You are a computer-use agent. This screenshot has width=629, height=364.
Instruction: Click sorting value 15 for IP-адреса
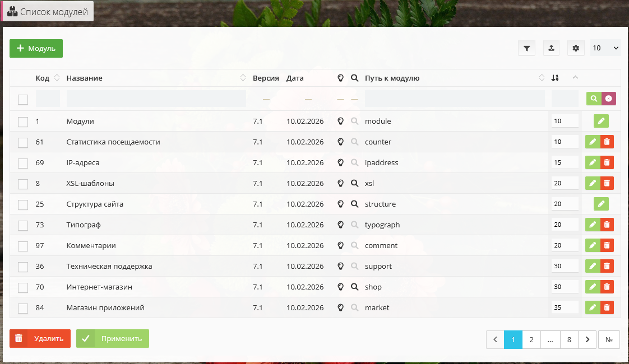click(x=565, y=162)
